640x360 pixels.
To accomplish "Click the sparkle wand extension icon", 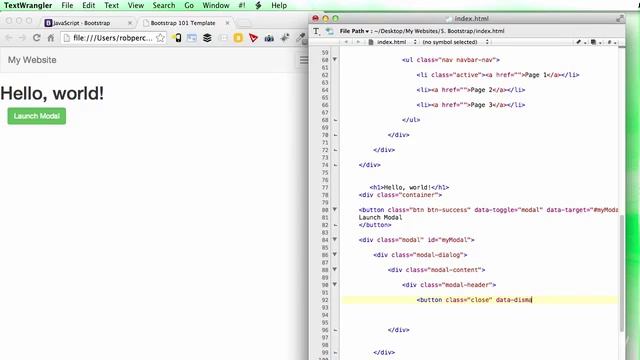I will tap(285, 38).
